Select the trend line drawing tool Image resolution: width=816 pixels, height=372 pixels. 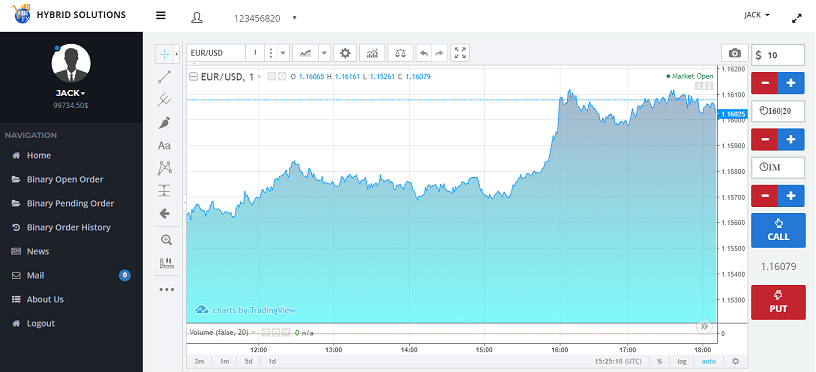click(164, 78)
